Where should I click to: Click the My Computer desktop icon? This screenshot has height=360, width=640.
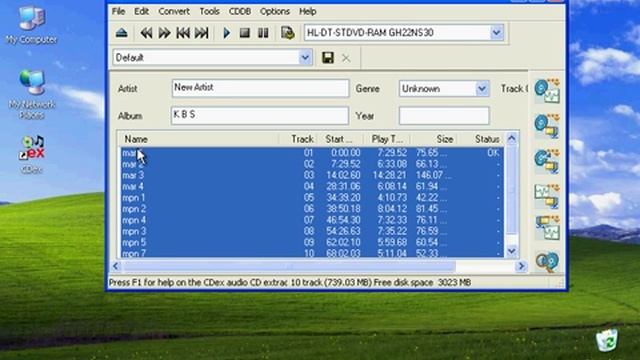click(x=31, y=25)
